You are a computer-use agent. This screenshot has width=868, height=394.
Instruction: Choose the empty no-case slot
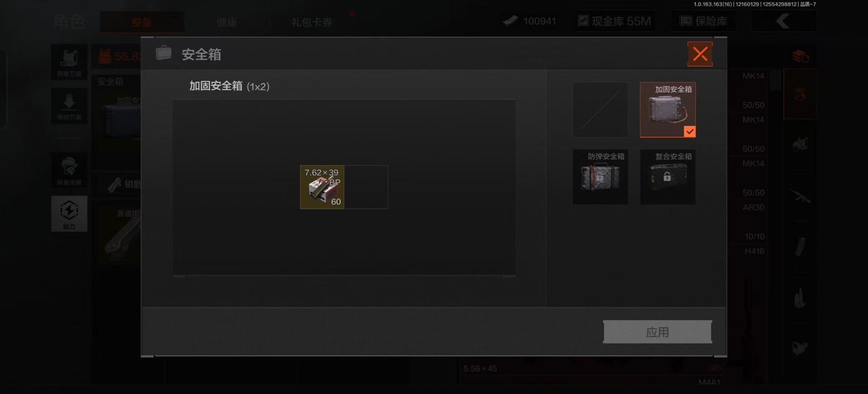[x=600, y=110]
